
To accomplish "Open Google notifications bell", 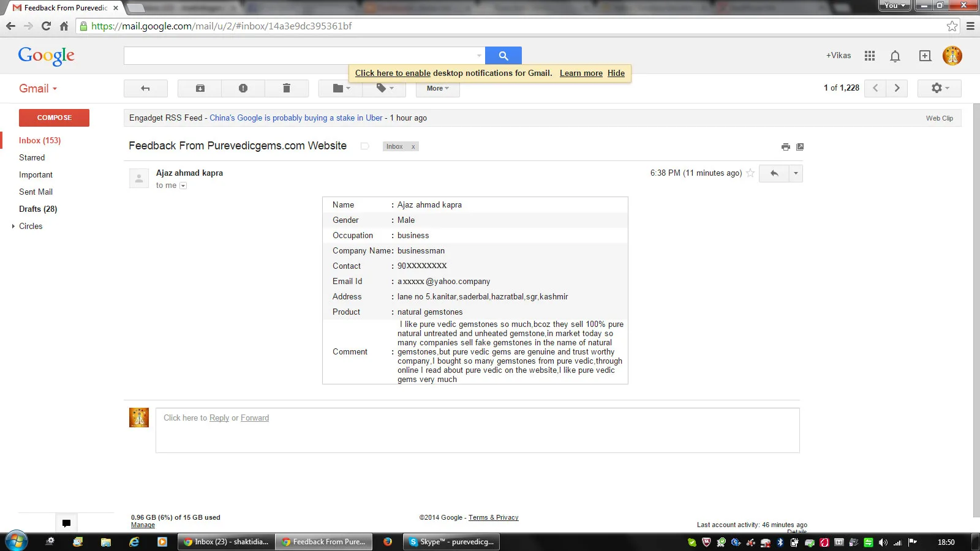I will point(895,56).
